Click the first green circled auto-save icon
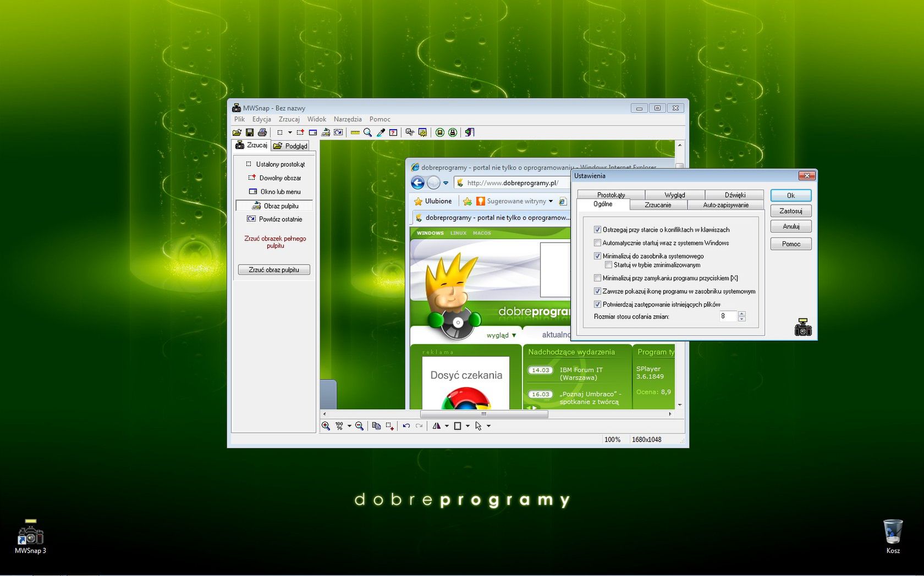 (440, 132)
